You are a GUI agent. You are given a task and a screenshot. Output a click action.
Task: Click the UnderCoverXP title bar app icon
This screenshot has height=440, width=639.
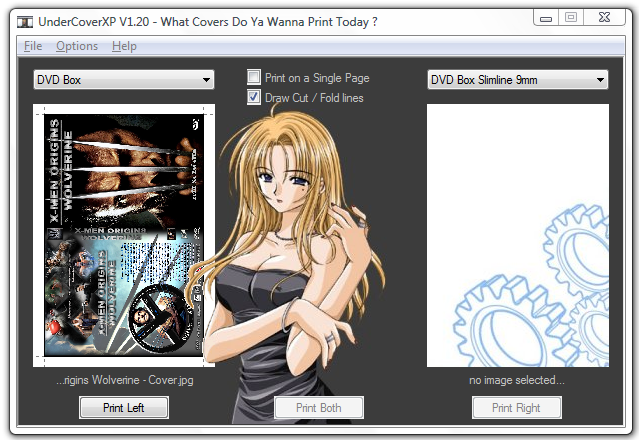[25, 22]
